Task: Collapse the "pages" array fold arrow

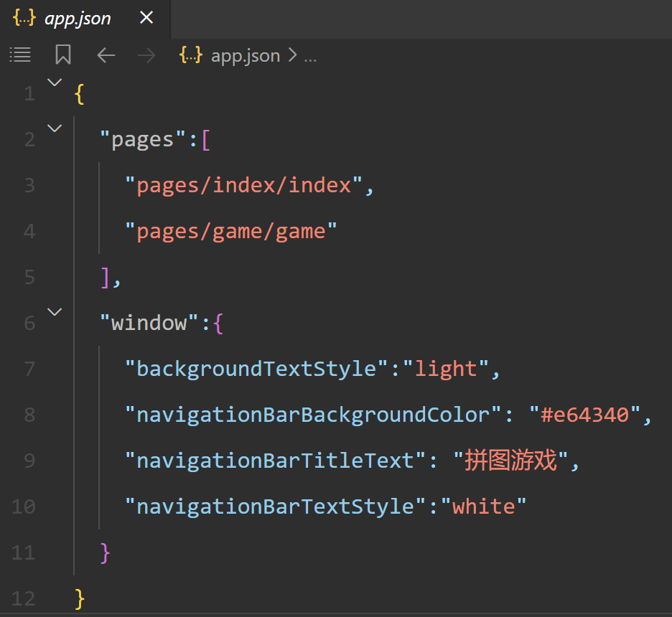Action: point(55,128)
